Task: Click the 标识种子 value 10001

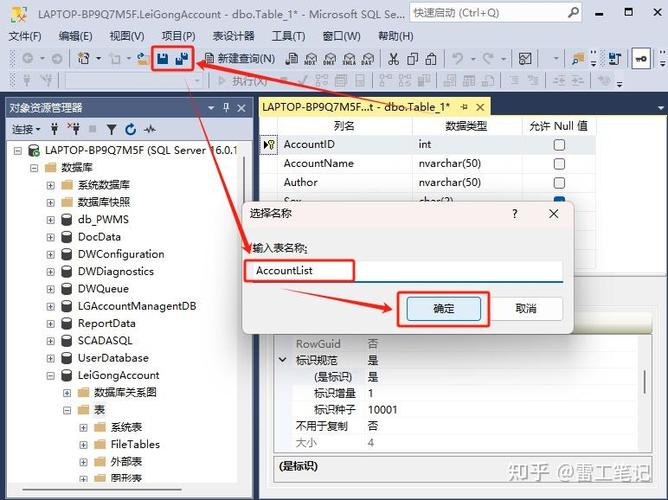Action: pyautogui.click(x=382, y=410)
